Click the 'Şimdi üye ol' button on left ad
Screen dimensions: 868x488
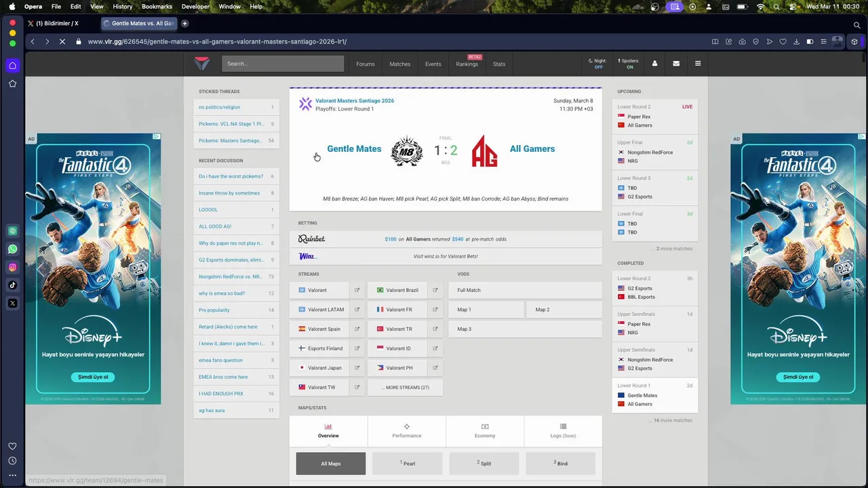93,377
